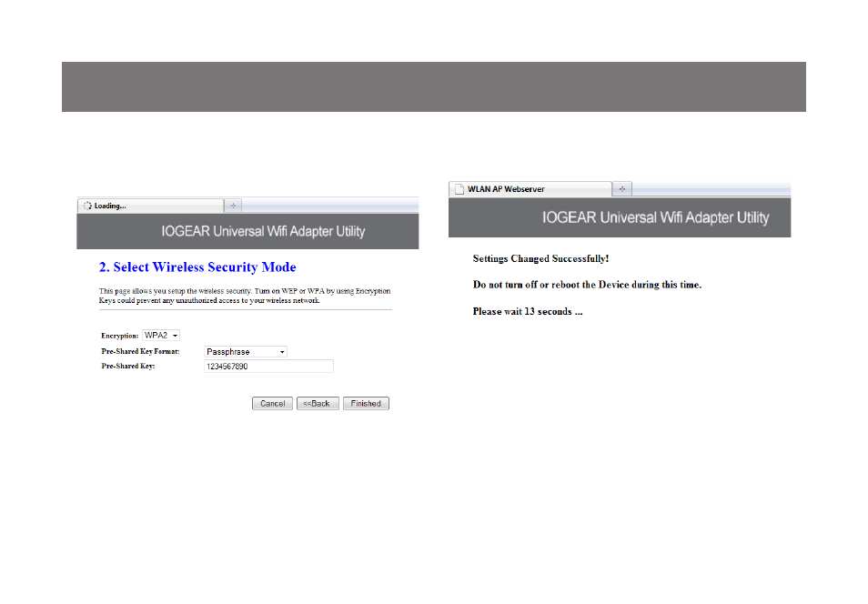Open new tab beside WLAN AP Webserver tab
The height and width of the screenshot is (604, 868).
pos(622,189)
